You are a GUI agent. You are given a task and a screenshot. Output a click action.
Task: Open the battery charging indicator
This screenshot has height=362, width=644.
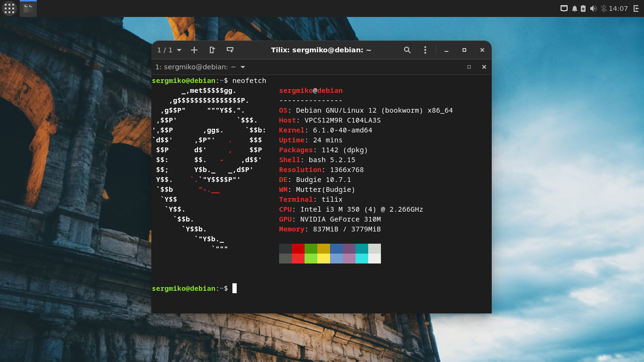click(584, 8)
